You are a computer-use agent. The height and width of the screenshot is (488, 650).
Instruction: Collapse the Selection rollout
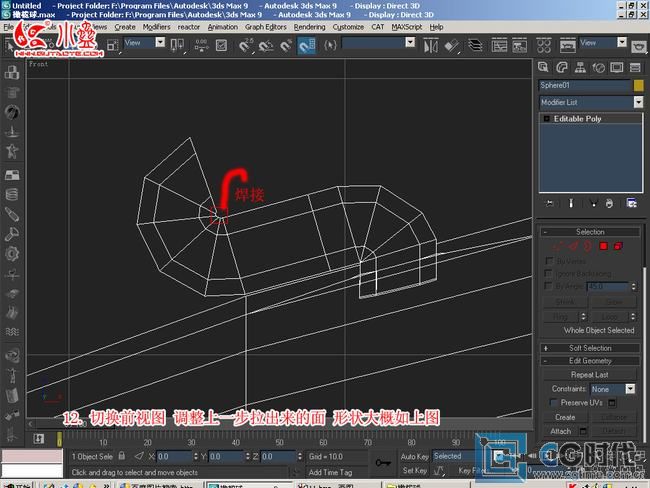(590, 232)
